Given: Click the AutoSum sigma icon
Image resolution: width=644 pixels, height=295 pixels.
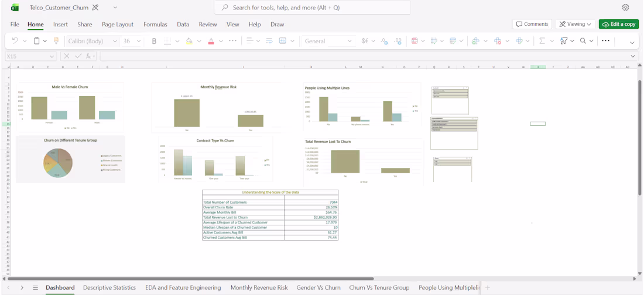Looking at the screenshot, I should pyautogui.click(x=542, y=41).
